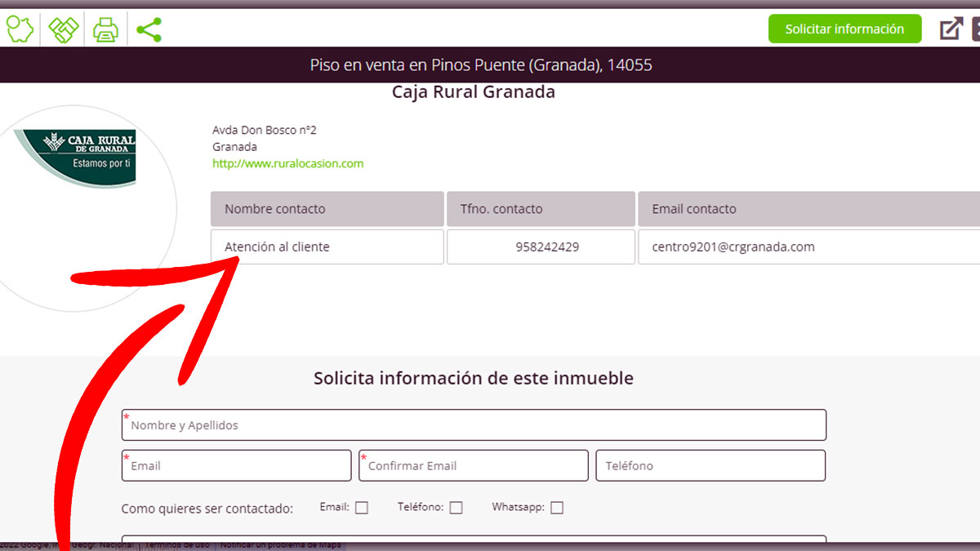Share this property listing
The height and width of the screenshot is (551, 980).
(x=149, y=29)
